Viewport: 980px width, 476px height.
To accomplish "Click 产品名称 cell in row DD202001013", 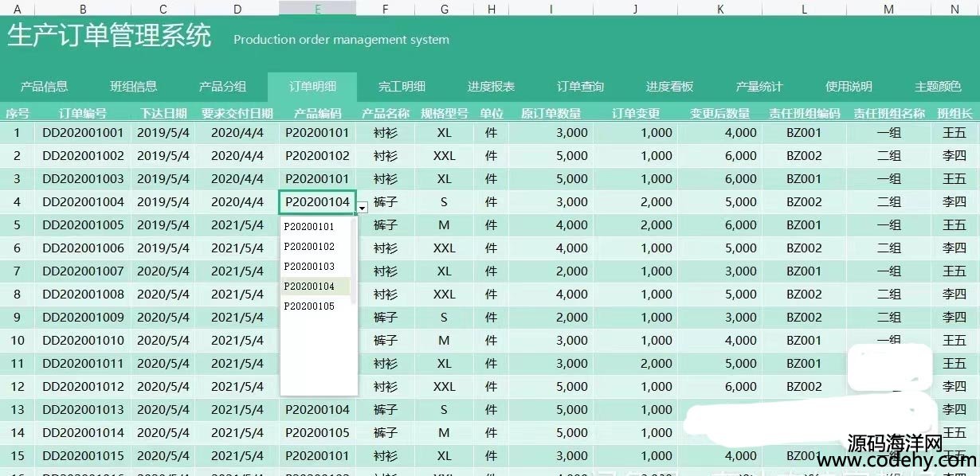I will tap(386, 410).
